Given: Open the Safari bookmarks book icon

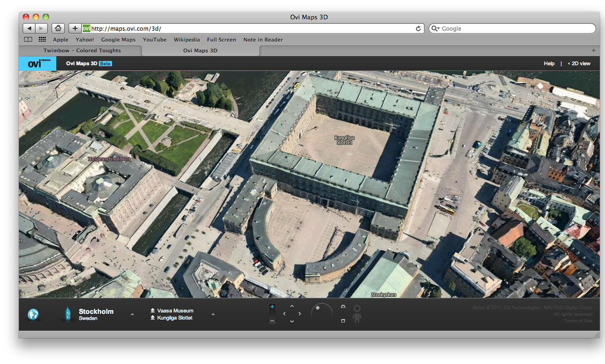Looking at the screenshot, I should click(x=28, y=40).
